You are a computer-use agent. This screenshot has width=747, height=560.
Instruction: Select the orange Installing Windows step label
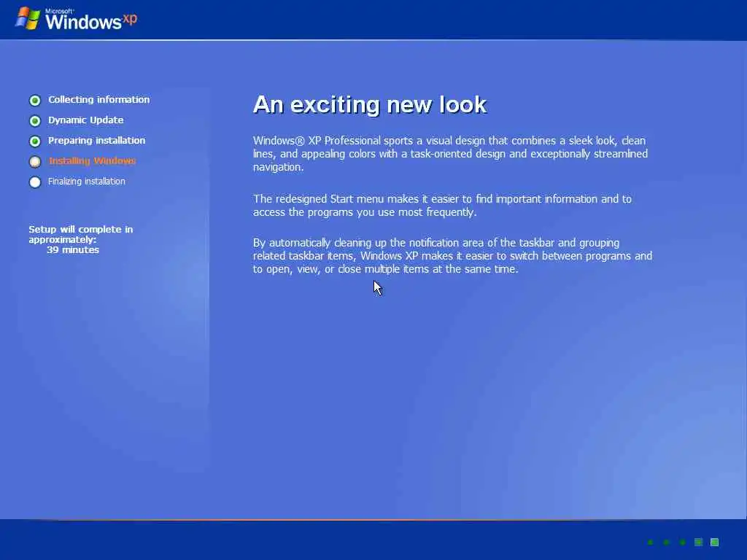click(93, 161)
